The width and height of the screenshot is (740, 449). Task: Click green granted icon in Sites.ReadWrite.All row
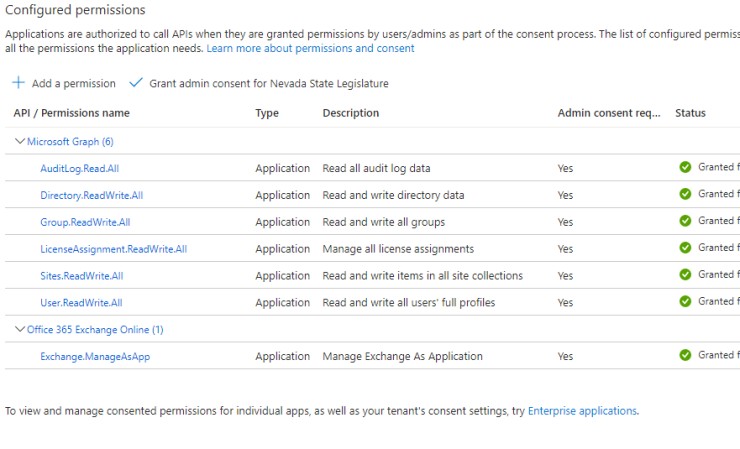click(685, 275)
